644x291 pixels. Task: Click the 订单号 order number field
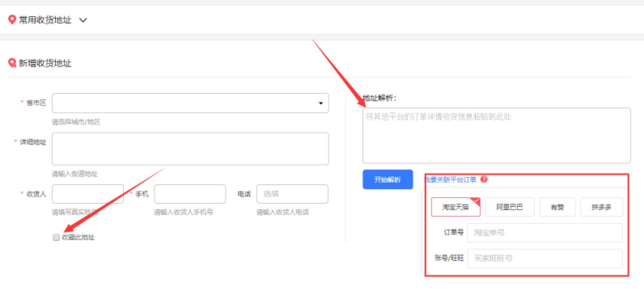544,233
